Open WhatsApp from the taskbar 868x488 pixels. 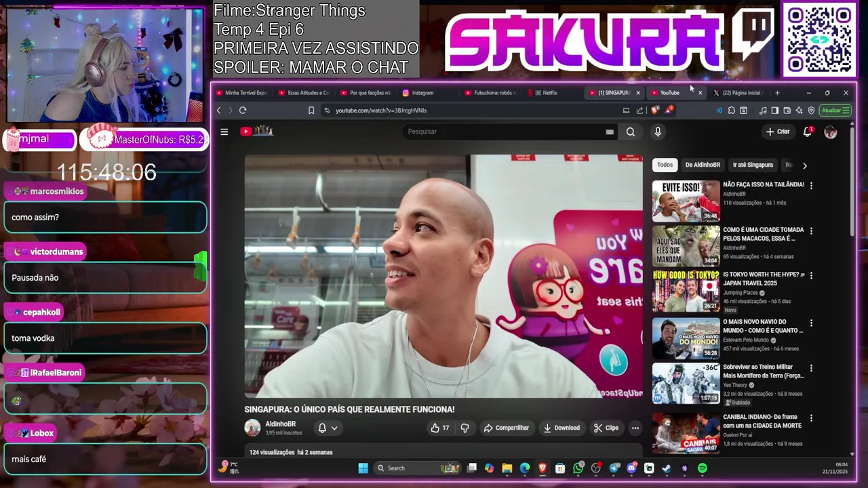coord(578,468)
